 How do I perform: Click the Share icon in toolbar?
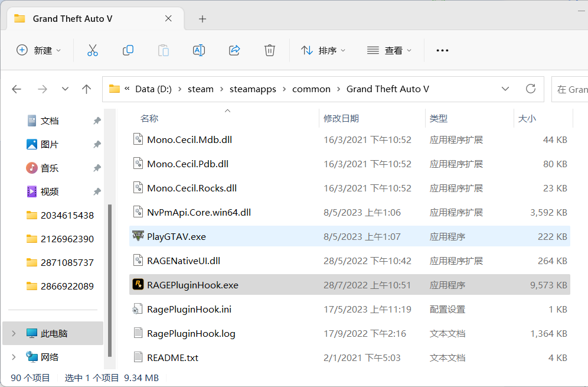pos(234,50)
